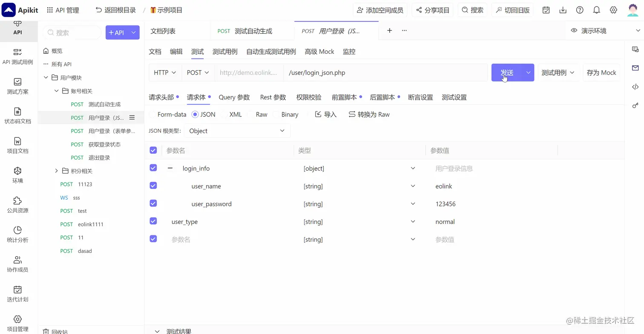This screenshot has height=334, width=644.
Task: Click the 导入 import button
Action: coord(326,114)
